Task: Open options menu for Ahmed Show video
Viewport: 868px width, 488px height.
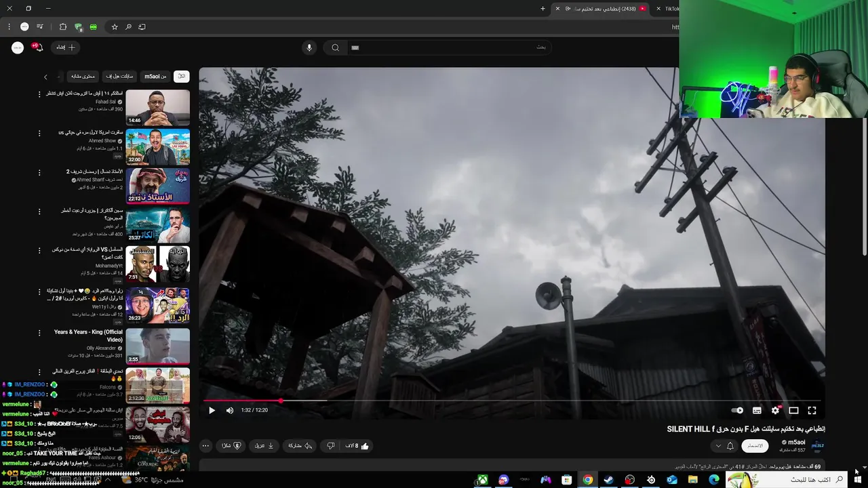Action: click(x=39, y=134)
